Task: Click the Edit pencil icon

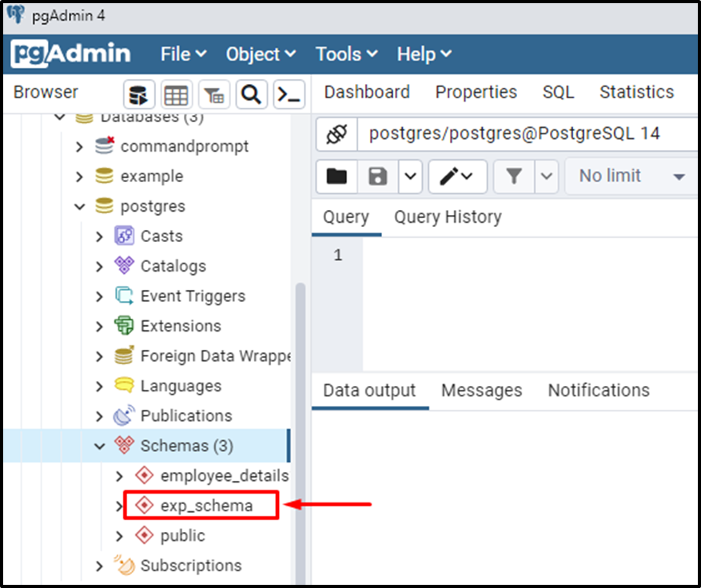Action: click(x=457, y=176)
